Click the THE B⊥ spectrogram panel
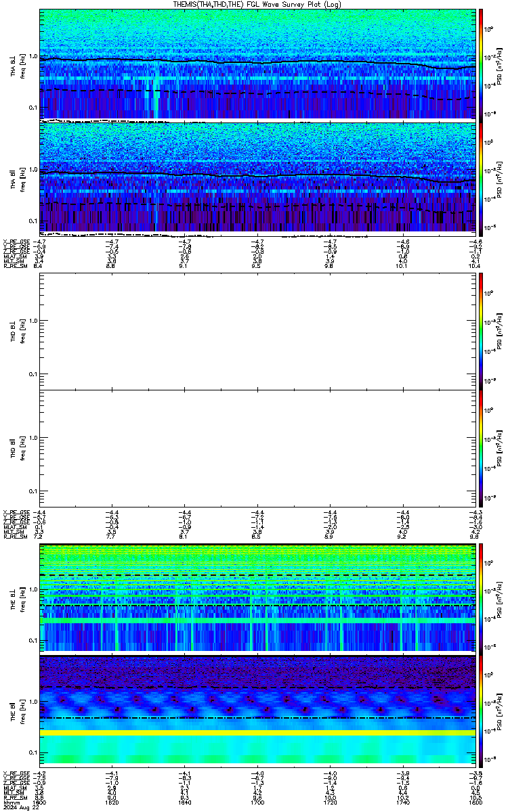Viewport: 508px width, 812px height. [257, 597]
